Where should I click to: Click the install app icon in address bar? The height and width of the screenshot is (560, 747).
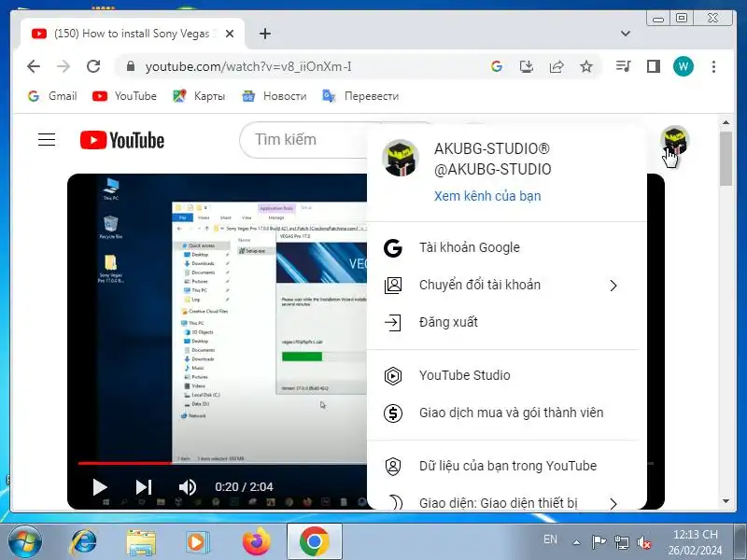click(x=527, y=66)
